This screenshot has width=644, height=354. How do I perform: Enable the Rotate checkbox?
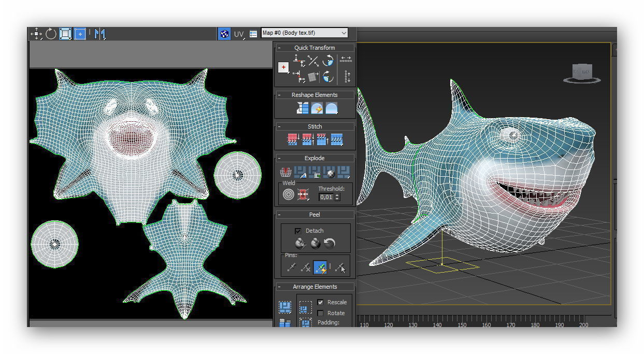(320, 313)
